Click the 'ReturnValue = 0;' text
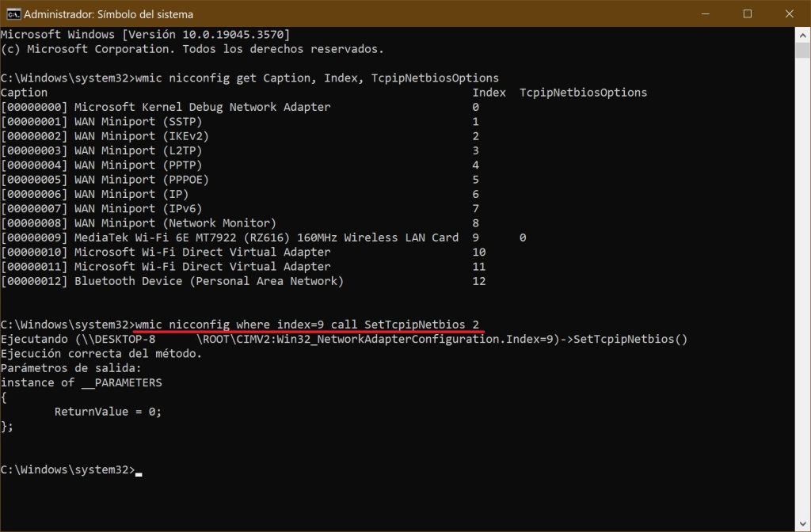This screenshot has width=811, height=532. [x=107, y=411]
